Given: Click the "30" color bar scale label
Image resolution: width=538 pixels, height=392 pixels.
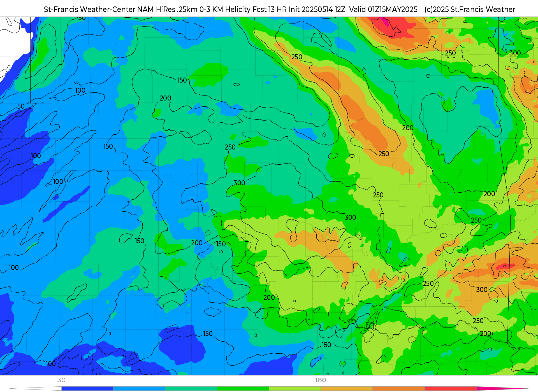Looking at the screenshot, I should coord(61,380).
